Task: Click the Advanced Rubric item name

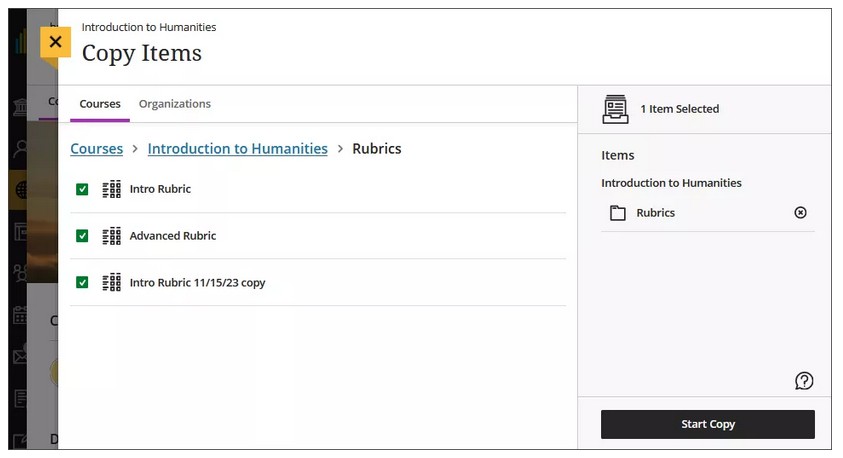Action: (173, 236)
